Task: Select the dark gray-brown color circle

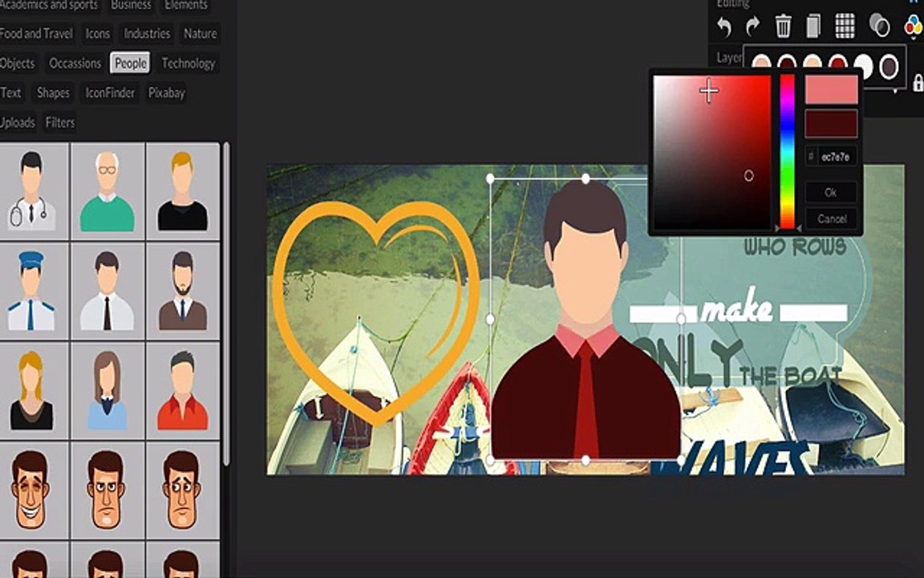Action: pyautogui.click(x=889, y=66)
